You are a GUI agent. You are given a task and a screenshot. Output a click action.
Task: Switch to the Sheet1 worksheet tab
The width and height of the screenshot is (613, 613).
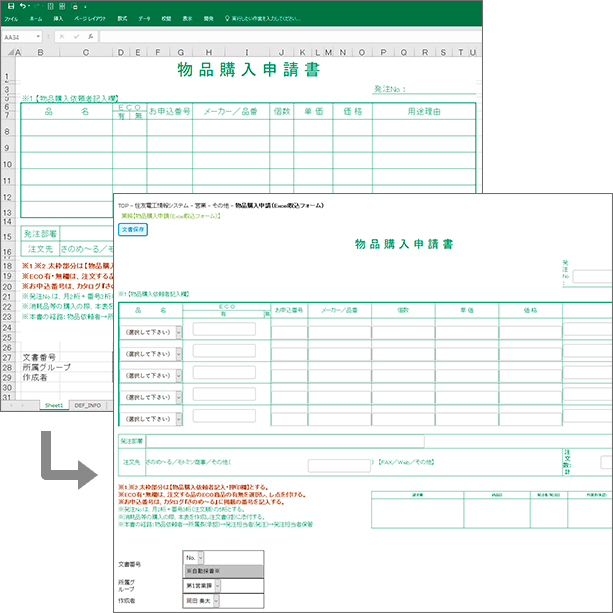(x=54, y=405)
